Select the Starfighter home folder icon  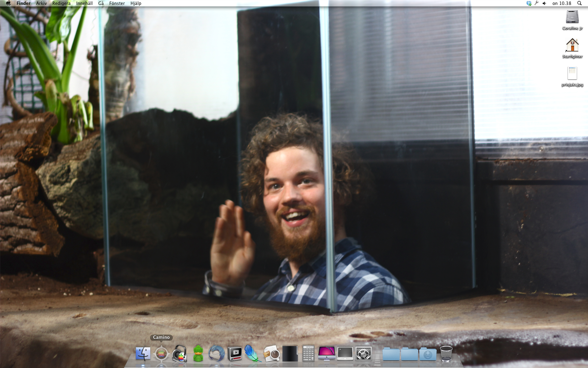coord(572,45)
